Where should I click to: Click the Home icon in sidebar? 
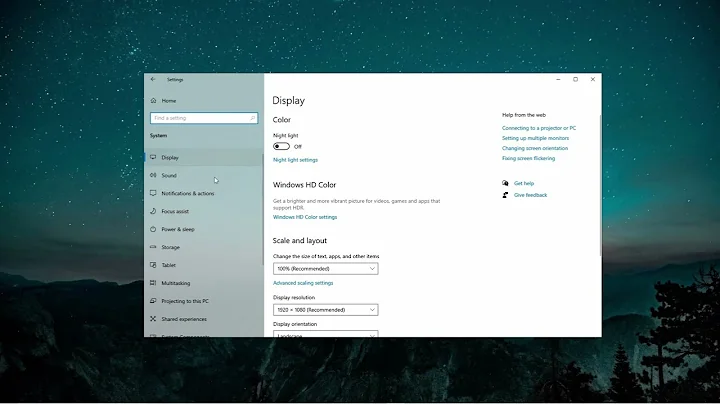tap(153, 101)
